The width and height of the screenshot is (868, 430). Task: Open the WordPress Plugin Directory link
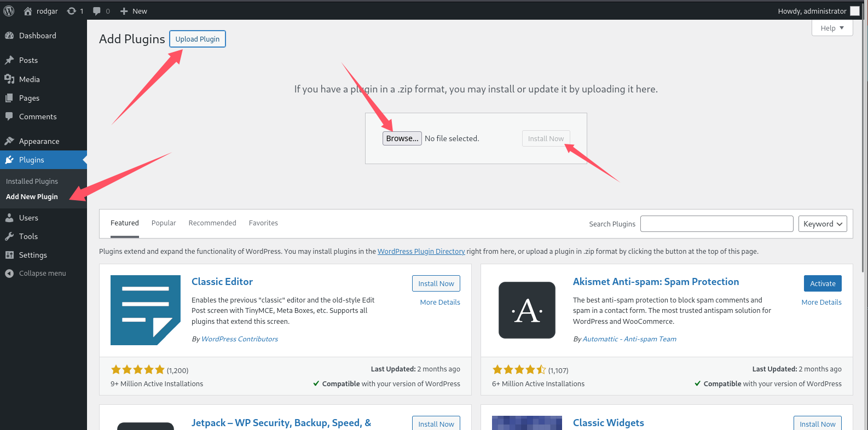421,251
